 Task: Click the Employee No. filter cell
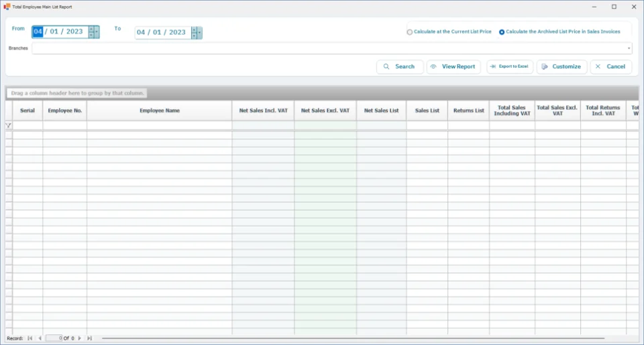click(x=65, y=125)
